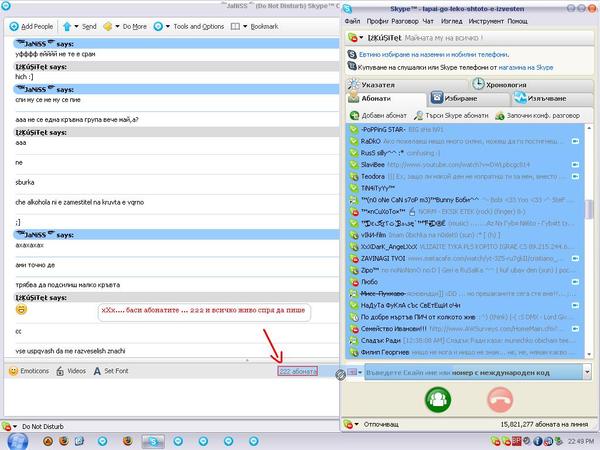Open the Профил menu
This screenshot has height=450, width=600.
(377, 21)
